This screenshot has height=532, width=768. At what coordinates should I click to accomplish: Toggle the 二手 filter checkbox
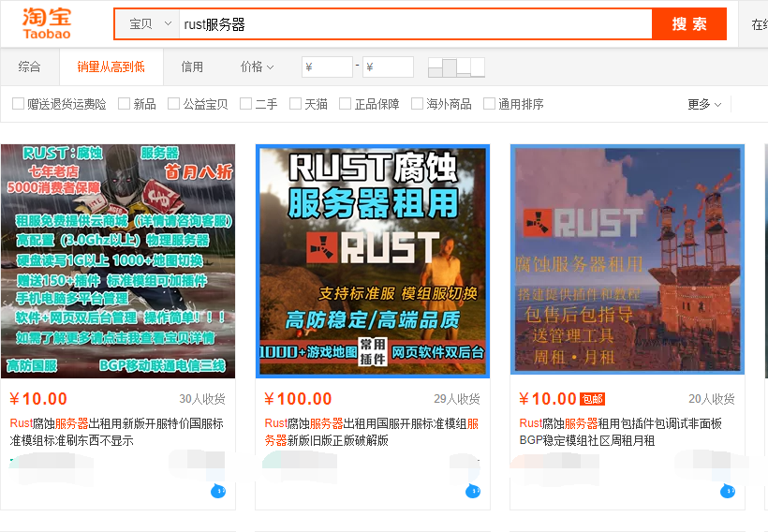246,103
